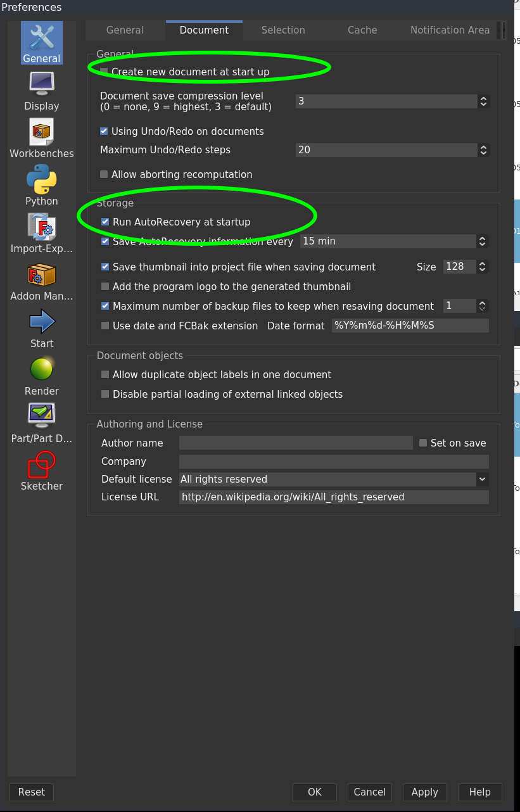Open Python preferences via sidebar icon
The height and width of the screenshot is (812, 520).
point(41,179)
